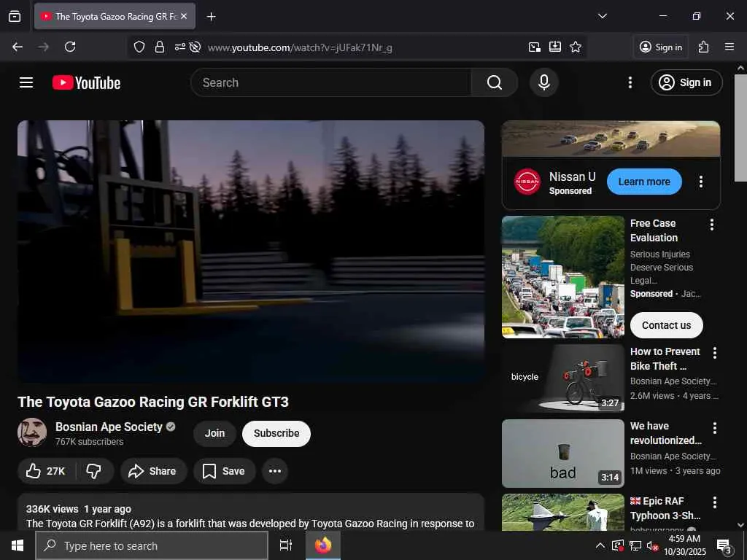Save the video to a playlist
The width and height of the screenshot is (747, 560).
[x=225, y=471]
